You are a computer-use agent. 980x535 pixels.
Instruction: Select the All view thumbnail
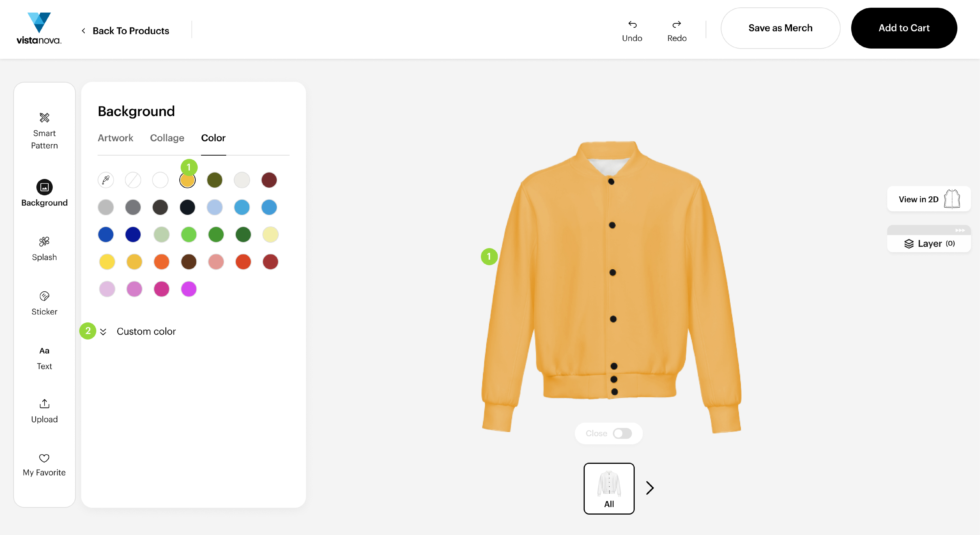click(x=609, y=488)
